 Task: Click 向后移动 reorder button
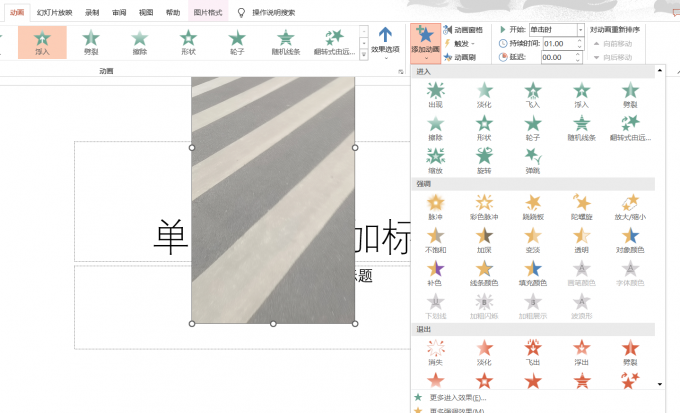pos(613,57)
